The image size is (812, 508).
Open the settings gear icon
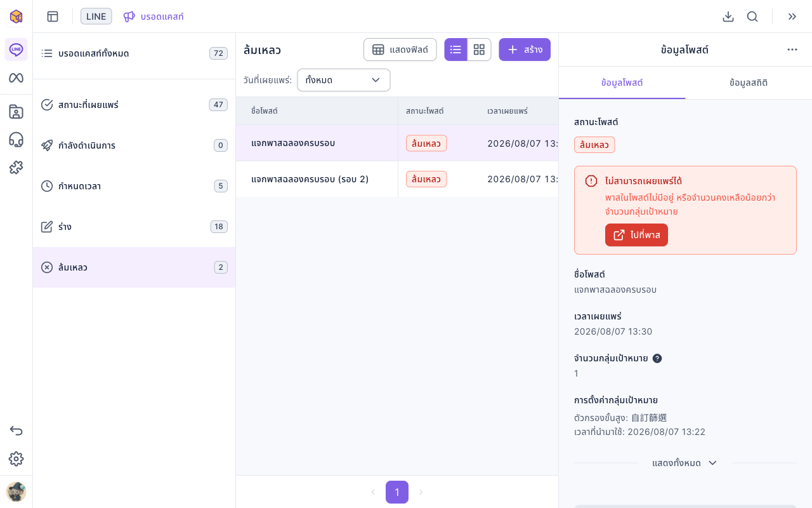tap(16, 458)
